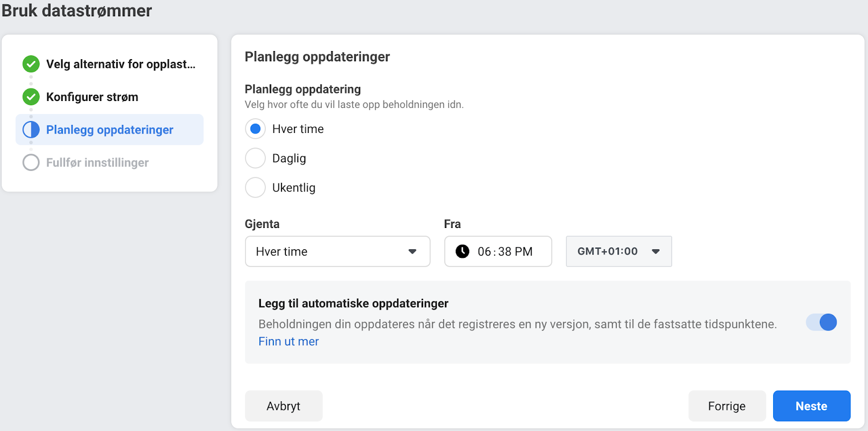Follow the Finn ut mer link

click(289, 341)
